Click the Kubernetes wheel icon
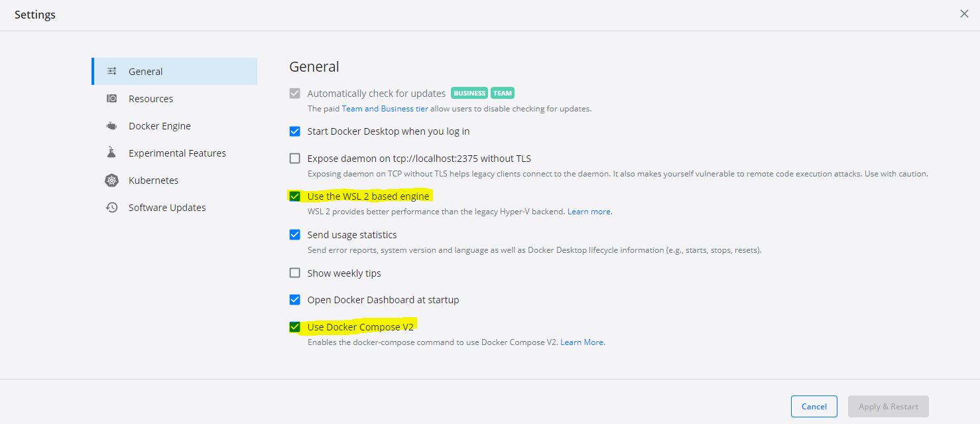This screenshot has width=980, height=424. click(x=111, y=180)
